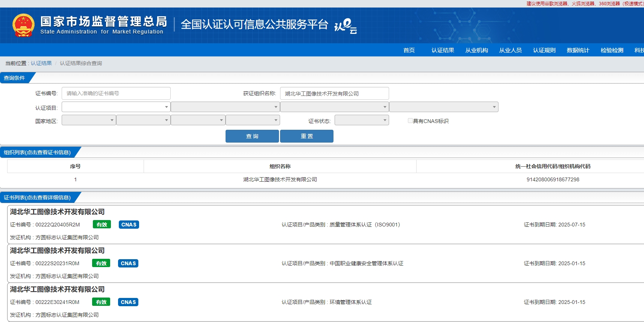The image size is (644, 322).
Task: Click the national emblem logo
Action: 23,25
